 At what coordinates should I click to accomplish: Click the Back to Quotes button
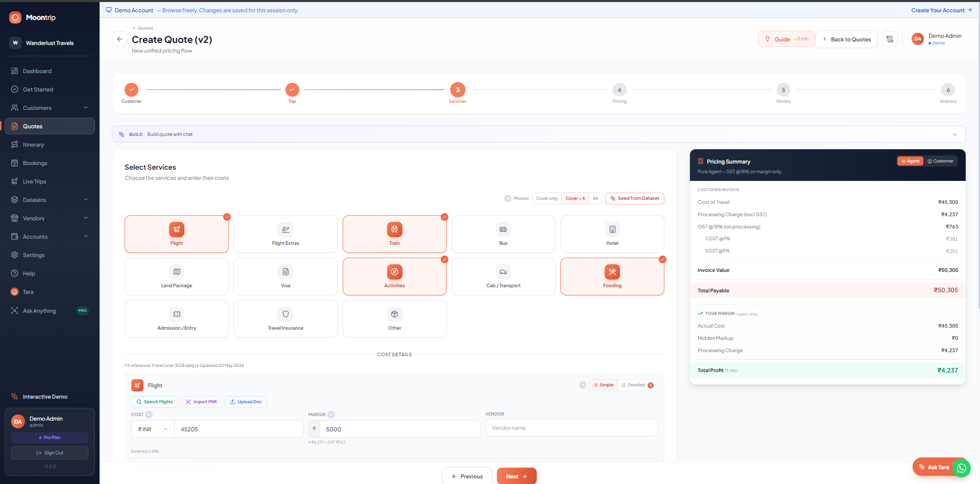846,39
